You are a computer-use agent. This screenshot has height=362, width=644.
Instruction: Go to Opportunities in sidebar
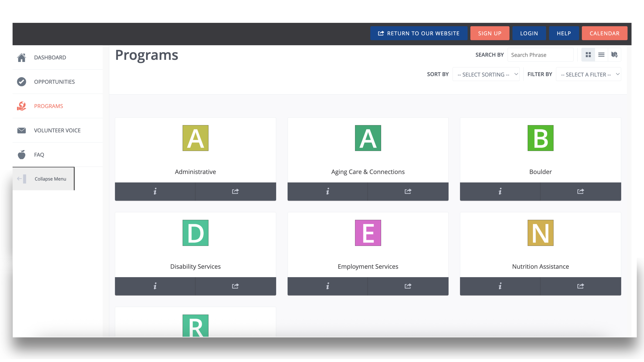point(54,82)
